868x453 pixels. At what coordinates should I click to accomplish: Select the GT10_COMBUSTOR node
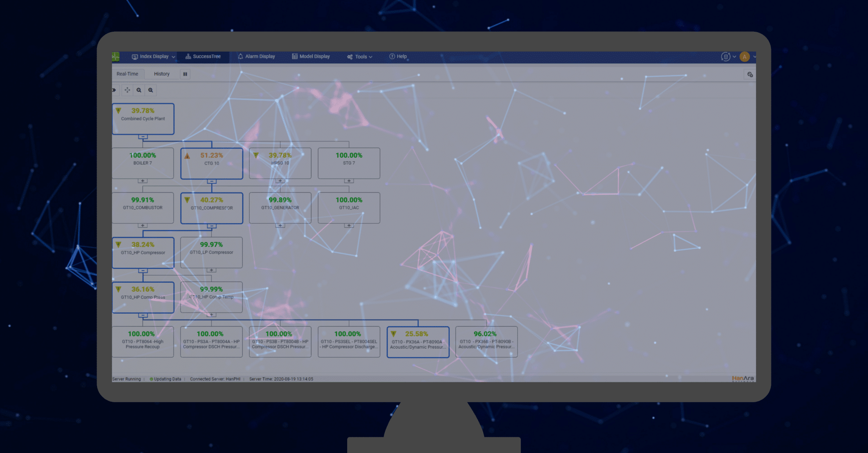coord(143,208)
